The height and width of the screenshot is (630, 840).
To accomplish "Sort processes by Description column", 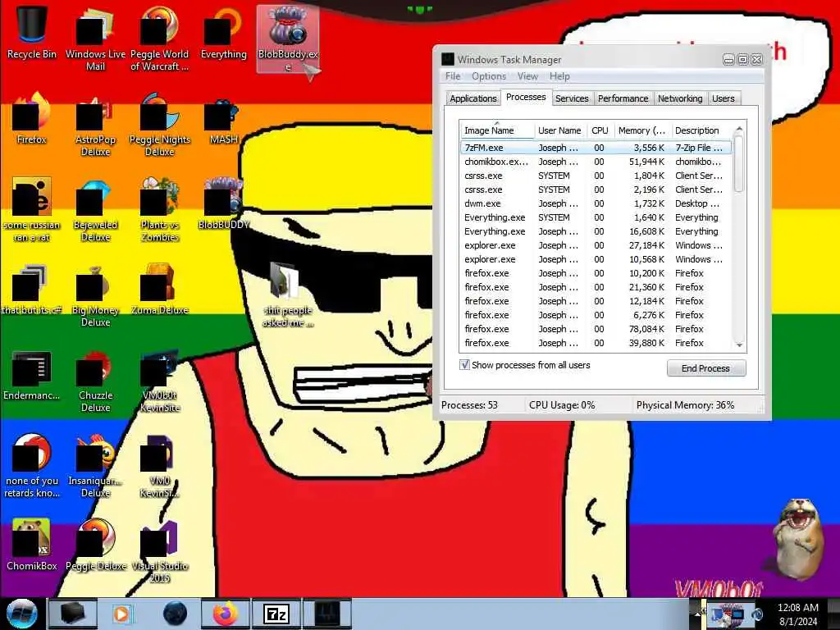I will coord(701,130).
